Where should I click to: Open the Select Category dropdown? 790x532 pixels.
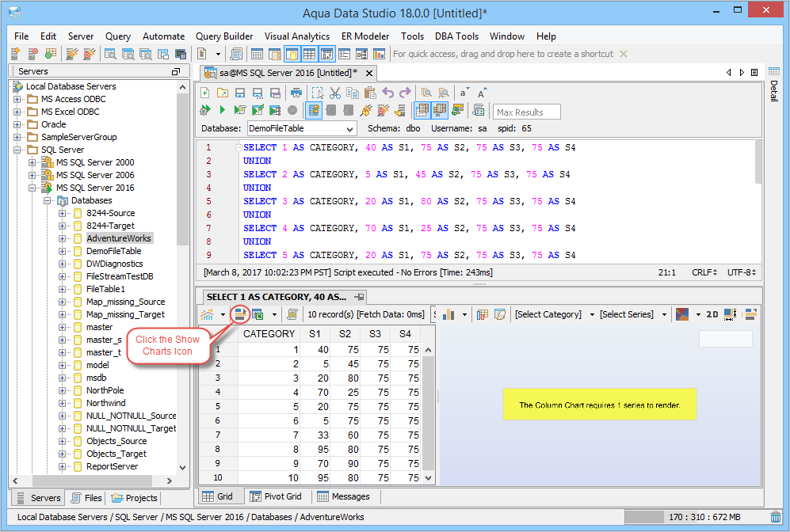554,314
